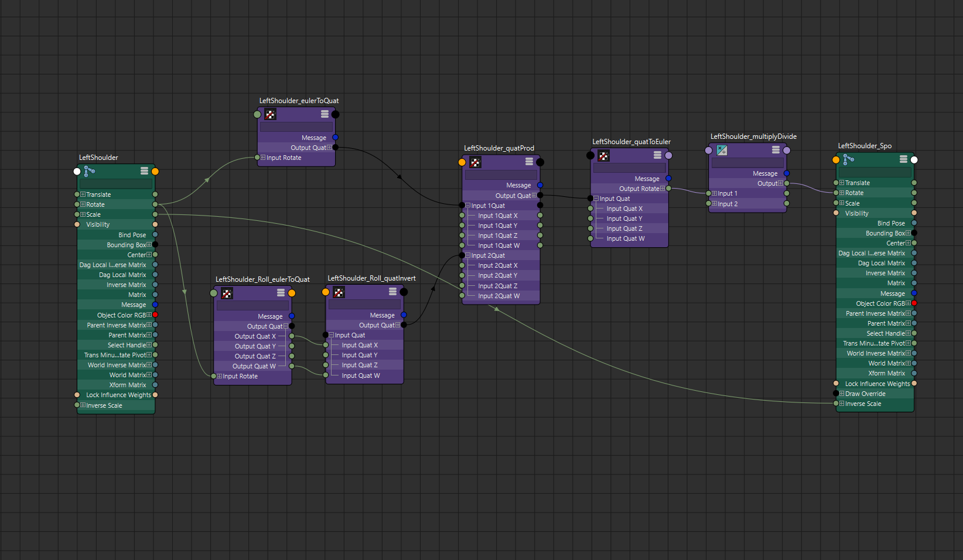This screenshot has height=560, width=963.
Task: Expand the Translate attribute on LeftShoulder
Action: click(x=83, y=194)
